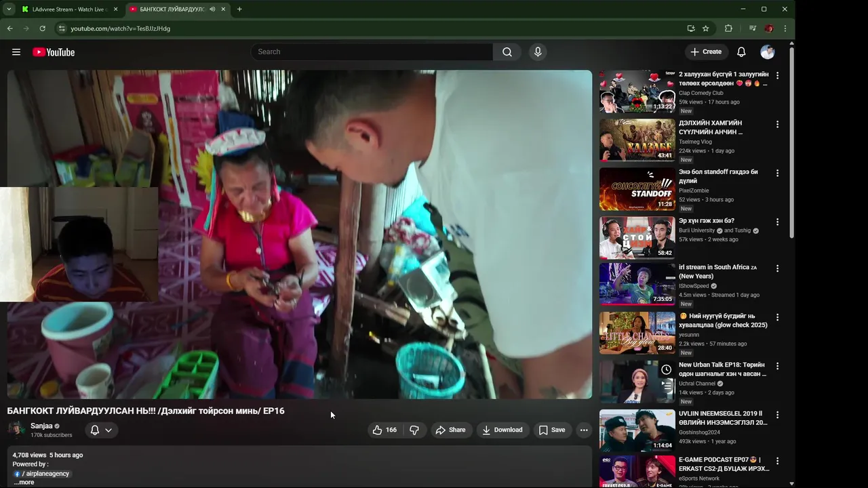Screen dimensions: 868x488
Task: Click the search magnifier button
Action: tap(507, 52)
